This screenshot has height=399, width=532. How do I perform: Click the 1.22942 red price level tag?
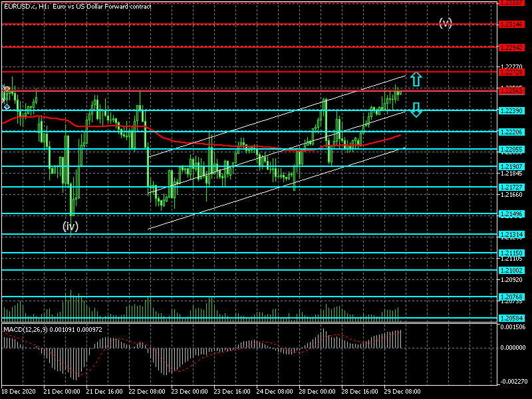point(511,47)
